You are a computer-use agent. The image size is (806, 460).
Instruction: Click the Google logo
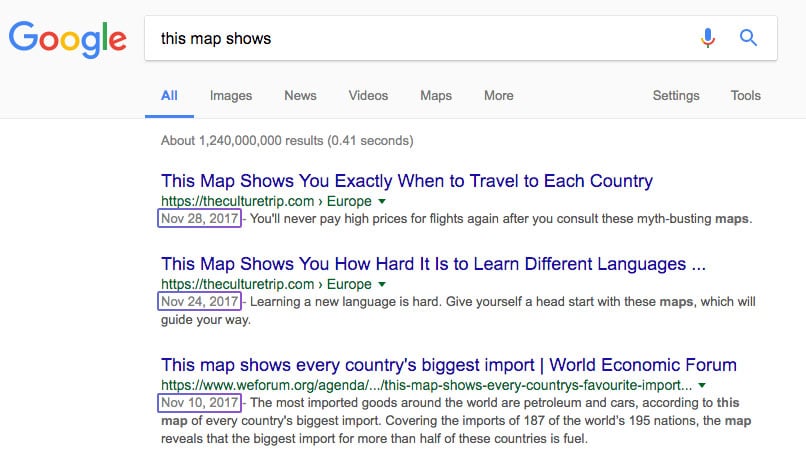pyautogui.click(x=67, y=40)
